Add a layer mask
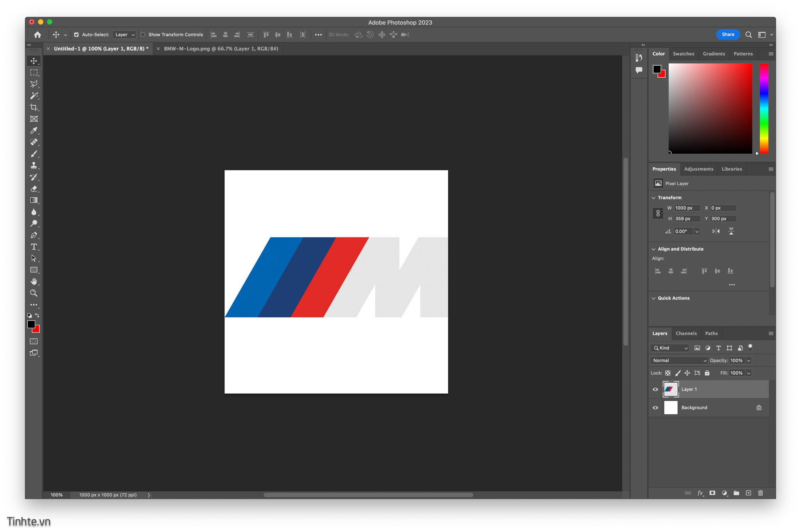 [x=712, y=493]
